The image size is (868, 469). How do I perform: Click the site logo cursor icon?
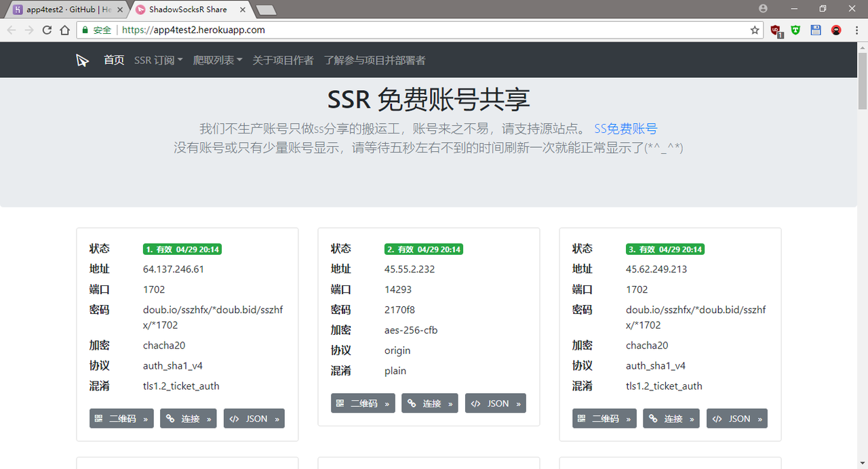click(82, 60)
